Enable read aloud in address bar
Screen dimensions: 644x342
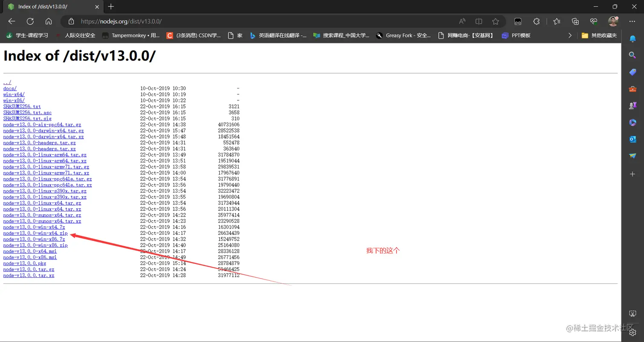[x=462, y=21]
